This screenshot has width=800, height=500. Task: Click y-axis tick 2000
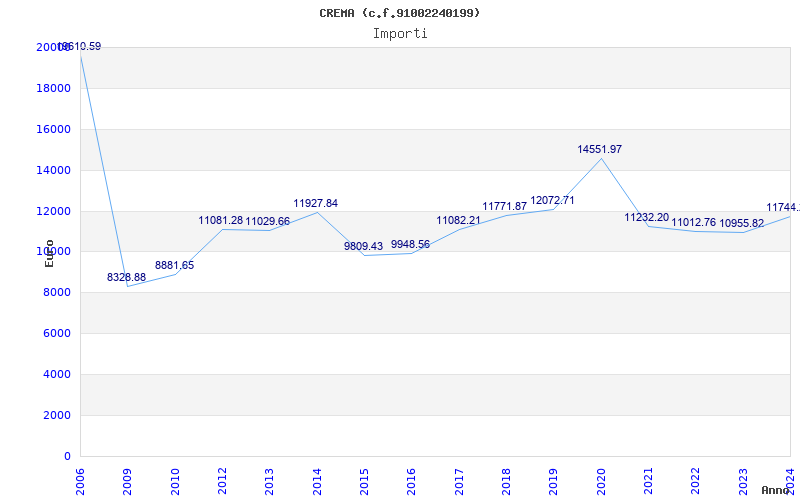point(56,415)
